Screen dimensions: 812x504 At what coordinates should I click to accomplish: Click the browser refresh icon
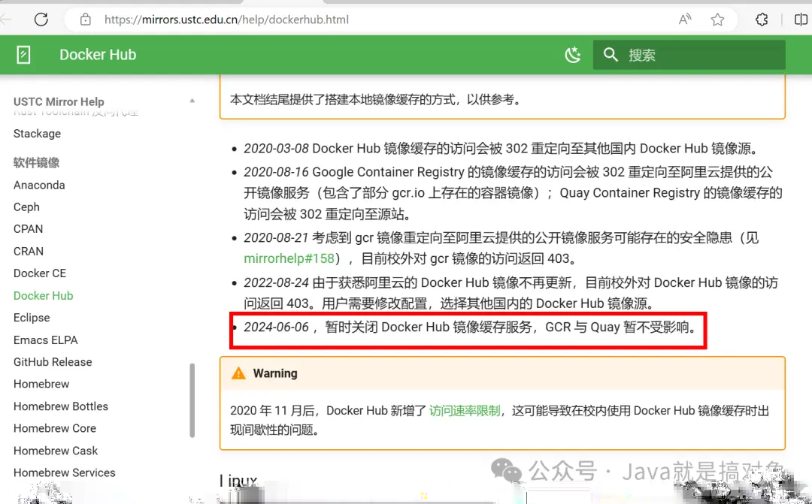tap(41, 20)
